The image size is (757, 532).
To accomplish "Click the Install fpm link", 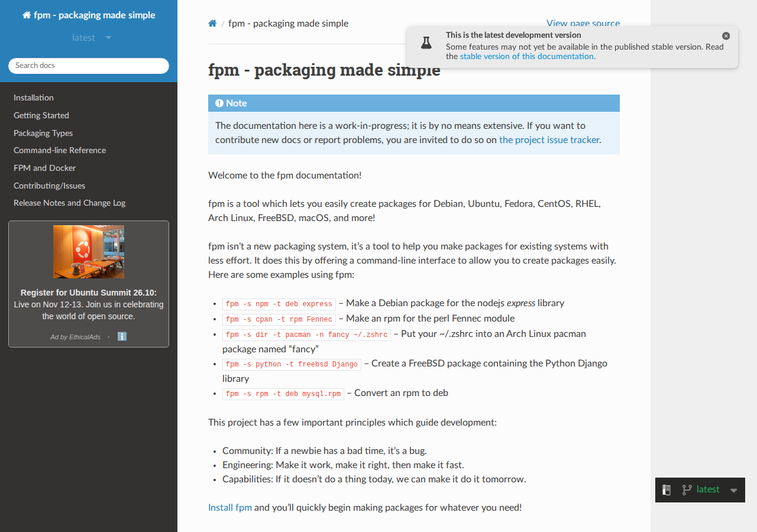I will click(230, 507).
